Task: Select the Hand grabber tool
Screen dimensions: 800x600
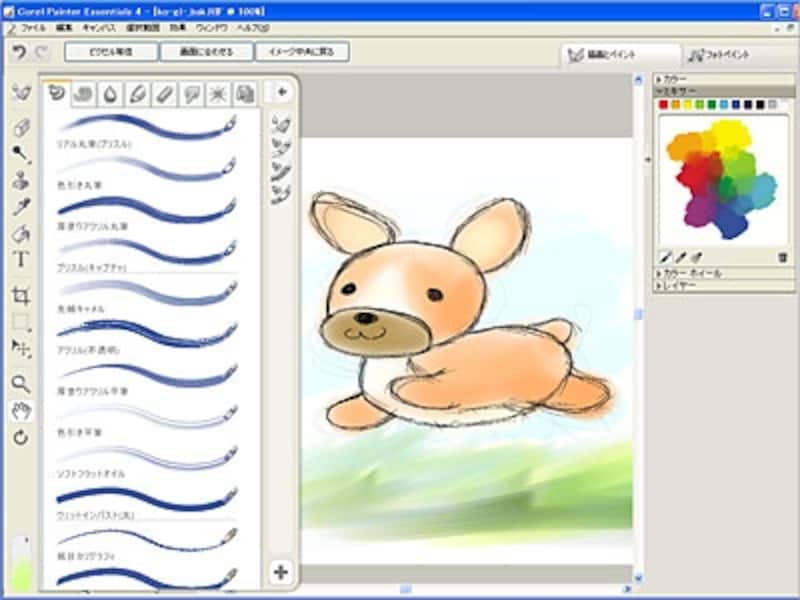Action: point(21,410)
